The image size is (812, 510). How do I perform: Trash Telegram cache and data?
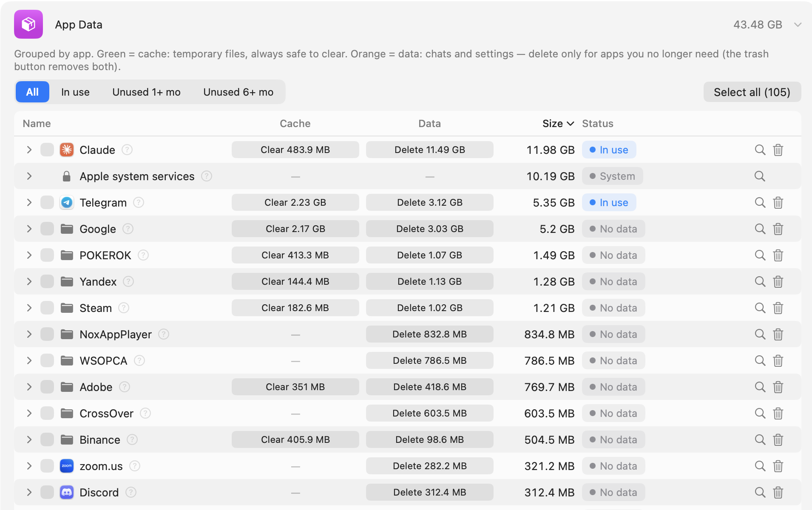[x=778, y=203]
